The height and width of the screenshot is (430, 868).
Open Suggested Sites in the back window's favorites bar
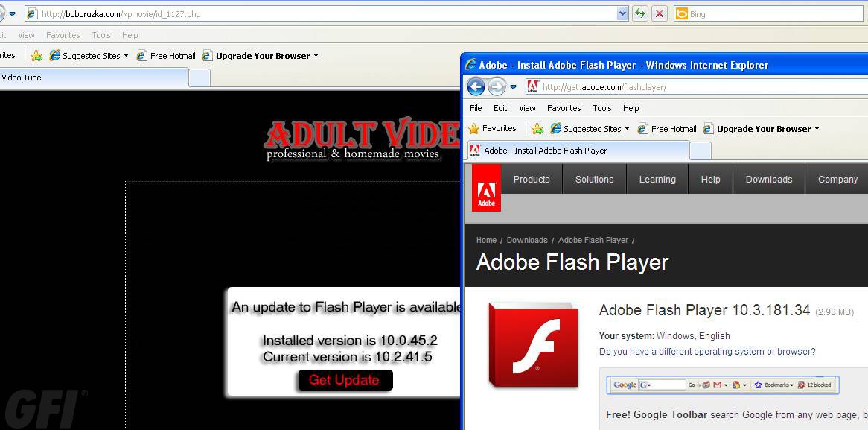click(89, 55)
